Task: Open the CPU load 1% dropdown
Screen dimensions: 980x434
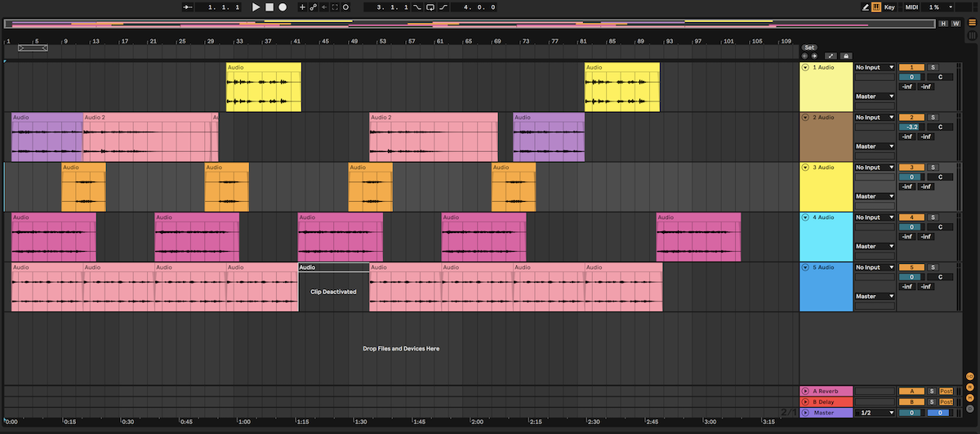Action: point(938,7)
